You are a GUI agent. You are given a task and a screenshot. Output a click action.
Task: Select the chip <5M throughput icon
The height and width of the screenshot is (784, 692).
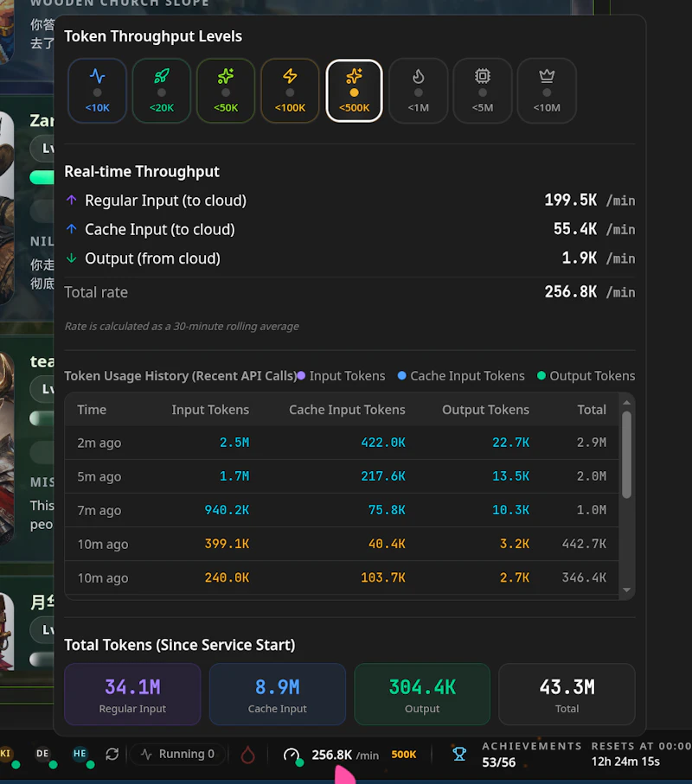(x=483, y=90)
